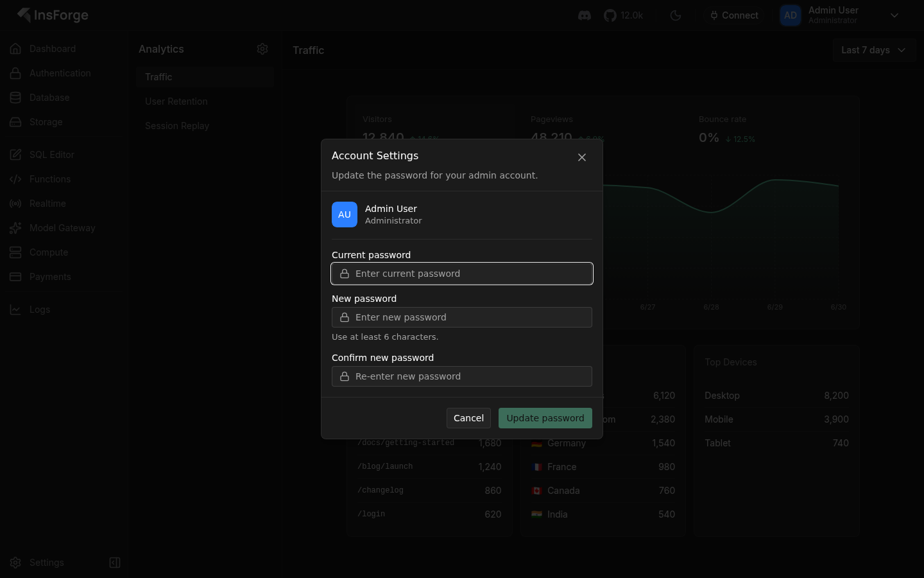
Task: Click the Model Gateway sparkle icon
Action: [x=15, y=228]
